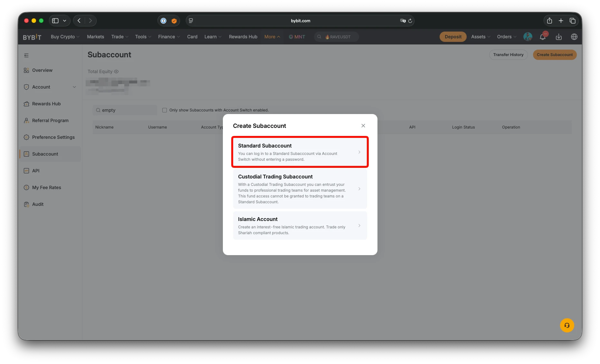
Task: Choose Custodial Trading Subaccount option
Action: click(300, 189)
